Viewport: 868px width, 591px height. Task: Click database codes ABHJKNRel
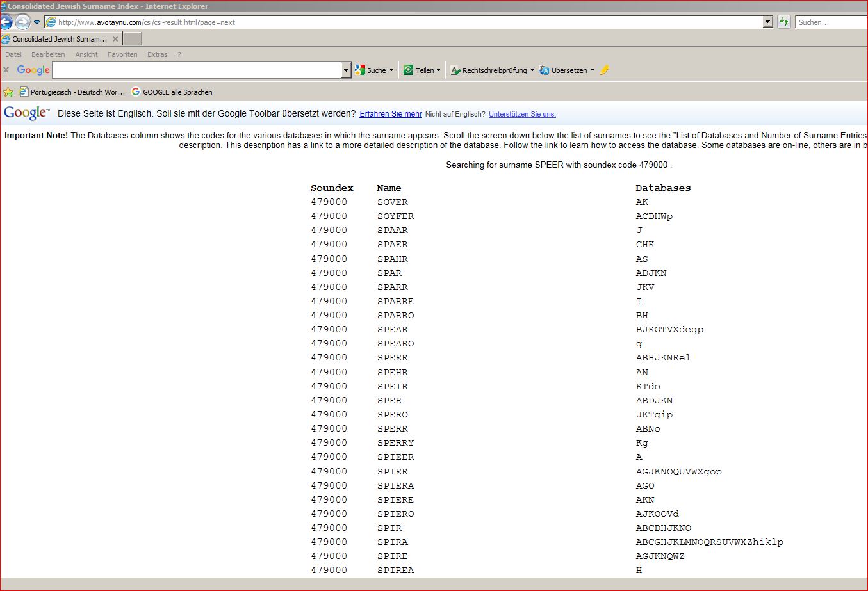coord(663,357)
